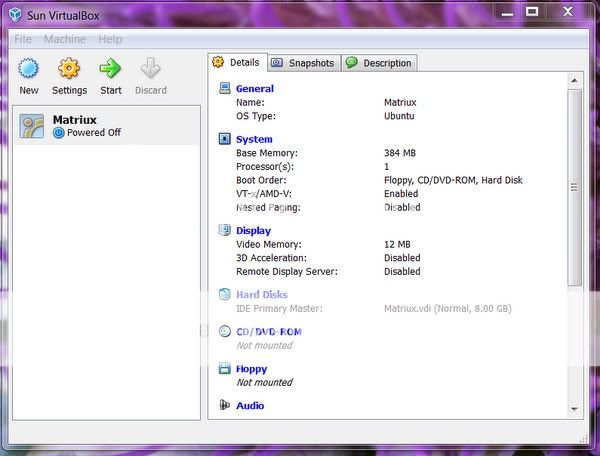Open the Machine menu
The image size is (600, 456).
click(65, 39)
